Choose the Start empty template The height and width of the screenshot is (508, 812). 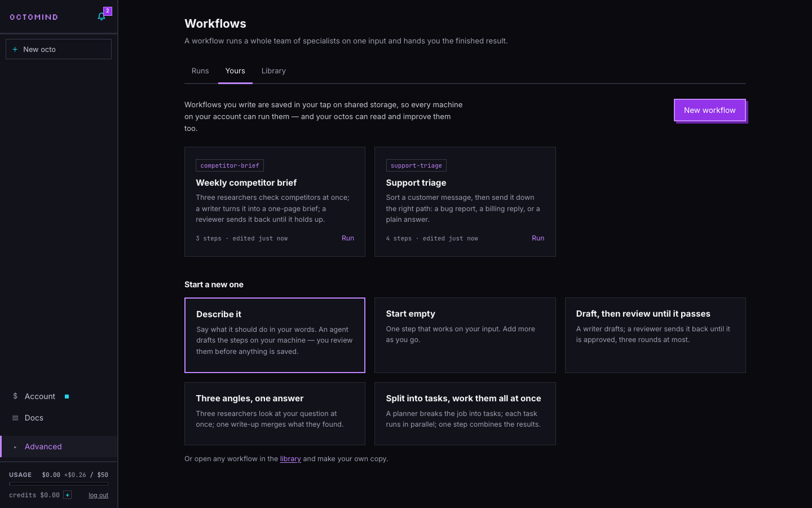click(465, 335)
